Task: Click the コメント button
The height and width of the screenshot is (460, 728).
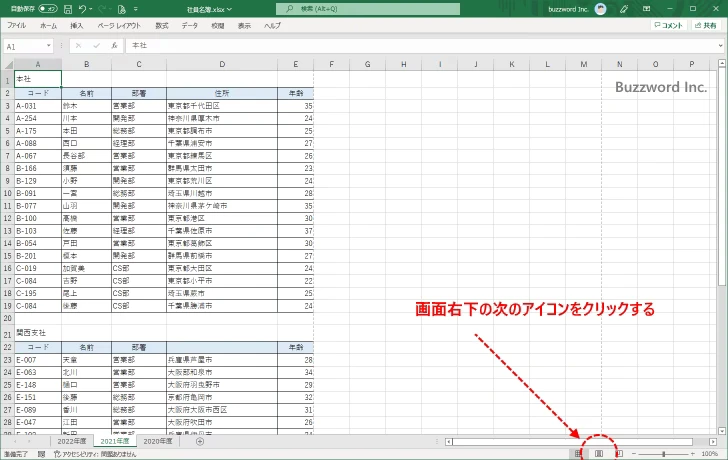Action: 670,26
